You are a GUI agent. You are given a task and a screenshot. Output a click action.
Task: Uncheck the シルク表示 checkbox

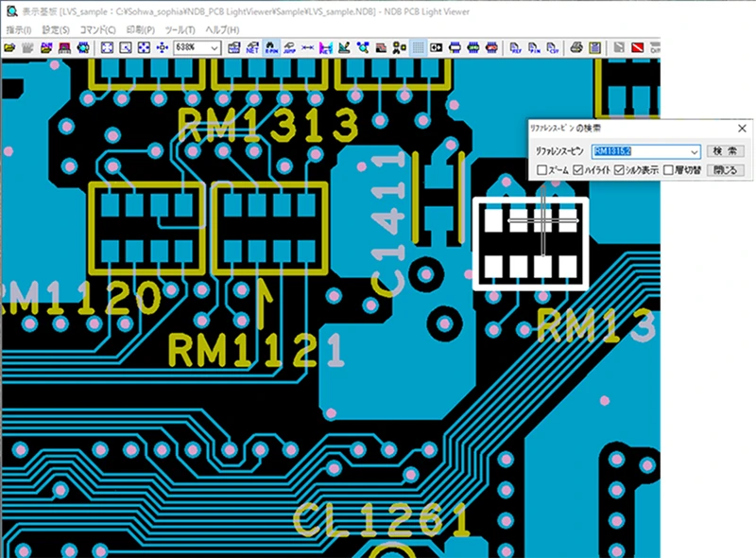(620, 170)
